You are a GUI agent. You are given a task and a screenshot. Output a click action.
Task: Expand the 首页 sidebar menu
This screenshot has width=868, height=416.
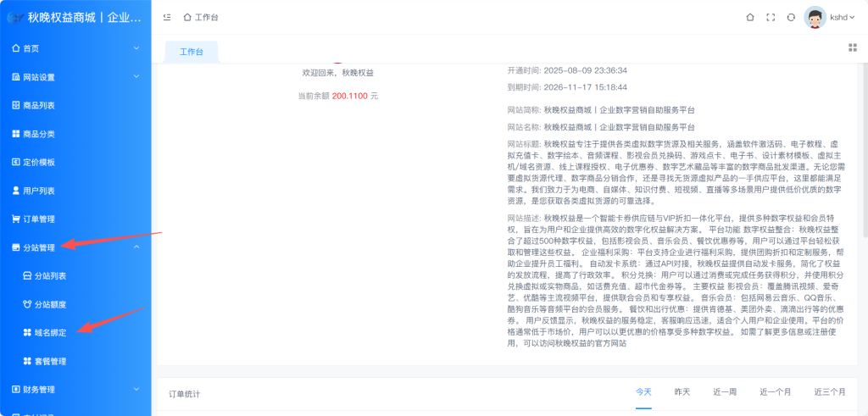tap(75, 48)
